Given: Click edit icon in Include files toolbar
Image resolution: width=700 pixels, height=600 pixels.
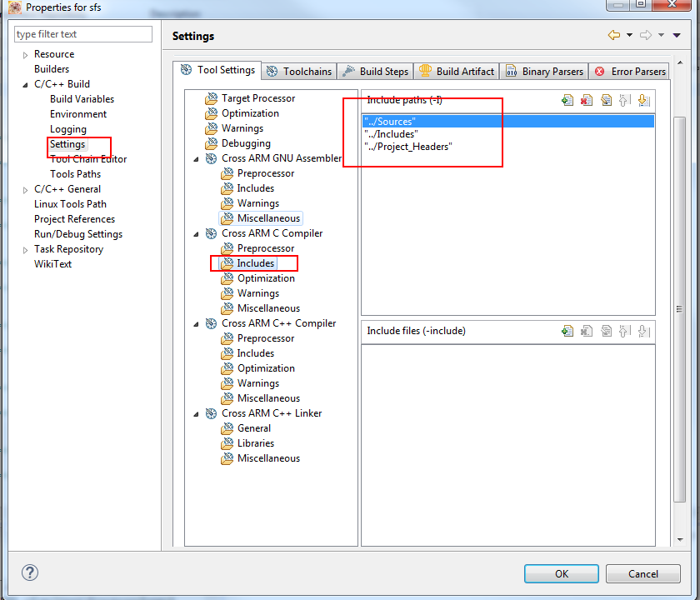Looking at the screenshot, I should coord(606,331).
